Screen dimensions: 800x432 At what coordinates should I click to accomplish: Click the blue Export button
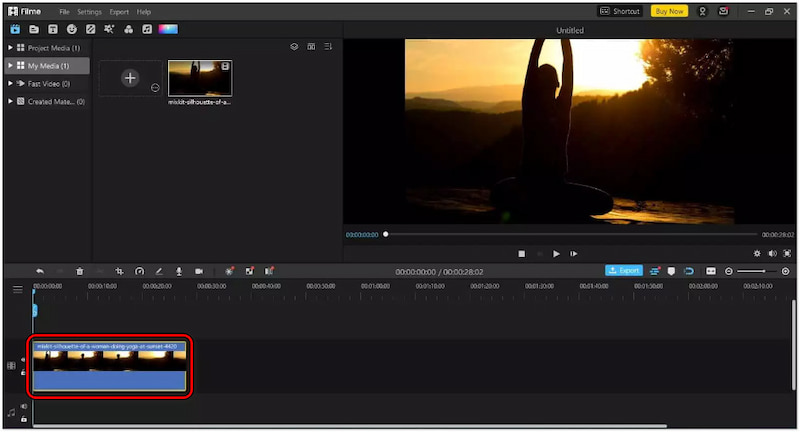624,271
